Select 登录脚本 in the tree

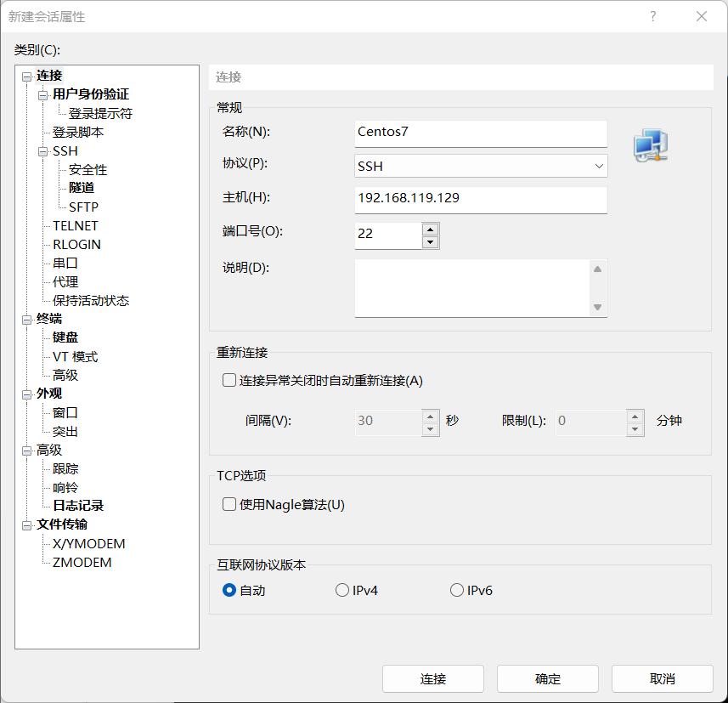pos(78,133)
